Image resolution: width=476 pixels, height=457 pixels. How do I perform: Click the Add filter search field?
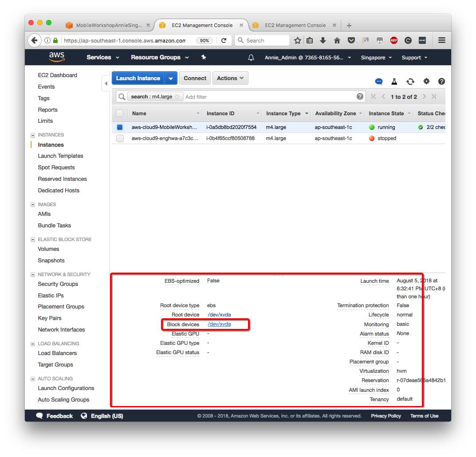(269, 97)
